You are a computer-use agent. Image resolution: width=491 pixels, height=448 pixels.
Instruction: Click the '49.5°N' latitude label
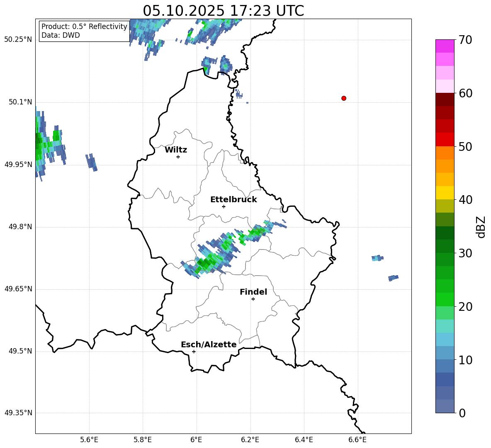20,351
